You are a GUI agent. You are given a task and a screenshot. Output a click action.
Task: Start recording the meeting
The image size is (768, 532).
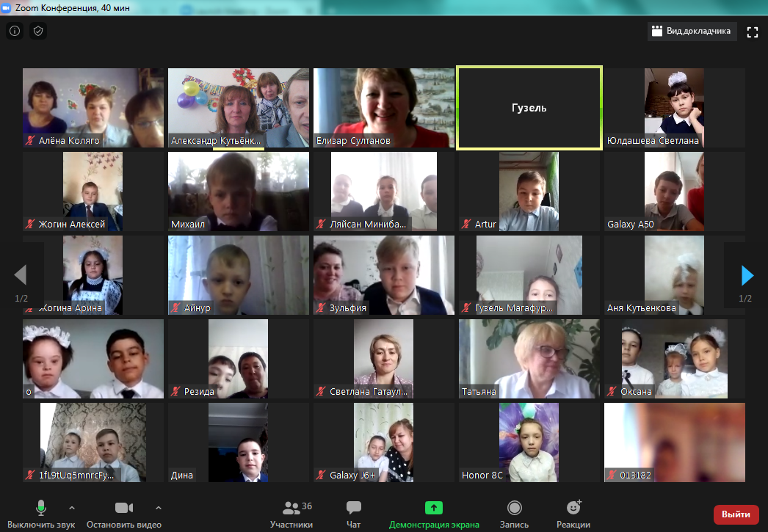point(515,514)
